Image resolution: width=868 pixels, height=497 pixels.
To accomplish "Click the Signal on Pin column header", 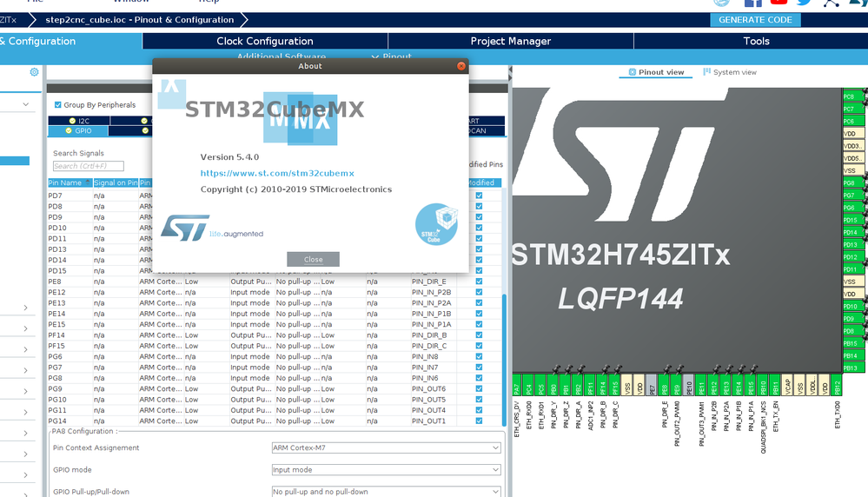I will (116, 182).
